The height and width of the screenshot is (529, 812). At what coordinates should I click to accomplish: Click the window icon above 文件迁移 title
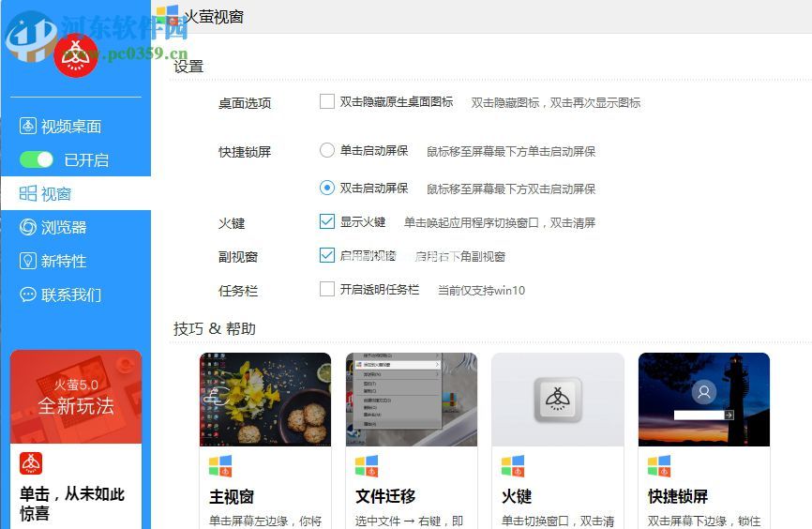click(367, 466)
